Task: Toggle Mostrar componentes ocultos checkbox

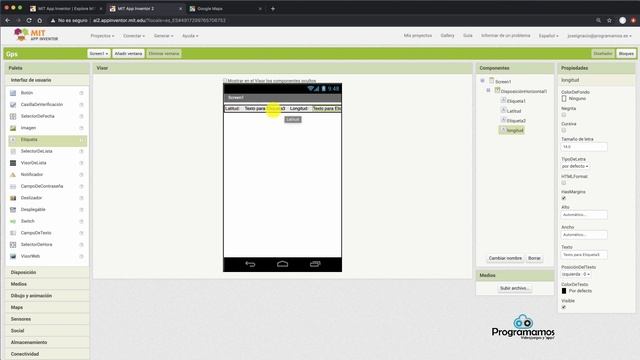Action: point(225,81)
